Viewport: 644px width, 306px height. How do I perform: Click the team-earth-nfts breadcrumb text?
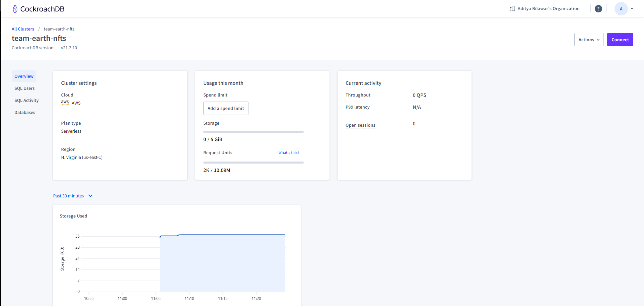coord(59,29)
